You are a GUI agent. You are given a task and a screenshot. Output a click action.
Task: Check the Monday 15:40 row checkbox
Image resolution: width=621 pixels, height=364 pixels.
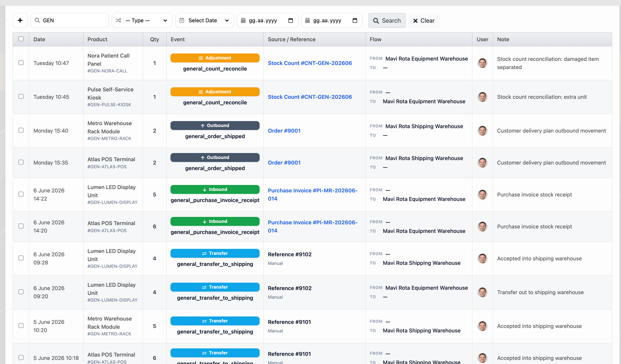coord(21,130)
